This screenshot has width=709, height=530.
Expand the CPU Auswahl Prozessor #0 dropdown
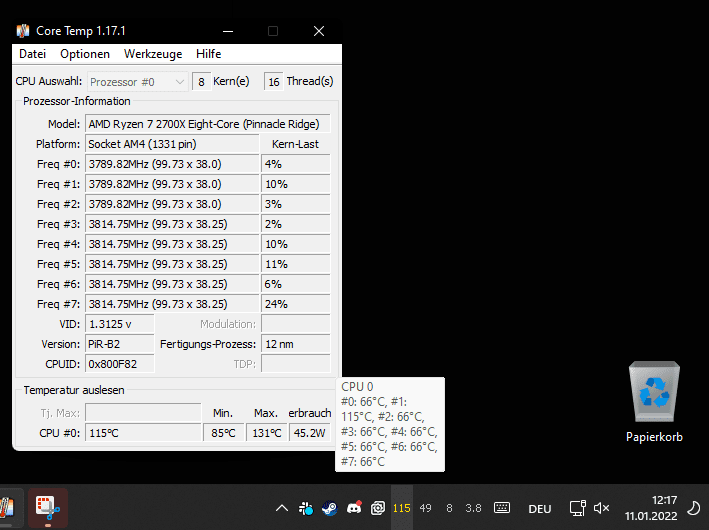pos(137,82)
